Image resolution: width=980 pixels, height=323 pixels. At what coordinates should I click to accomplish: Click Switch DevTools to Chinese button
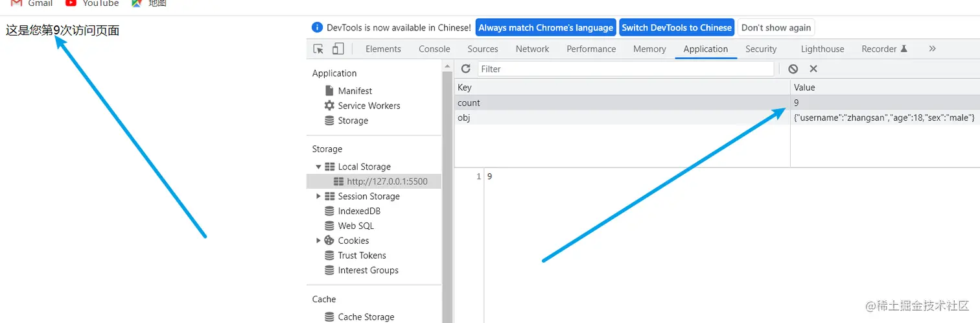coord(677,27)
